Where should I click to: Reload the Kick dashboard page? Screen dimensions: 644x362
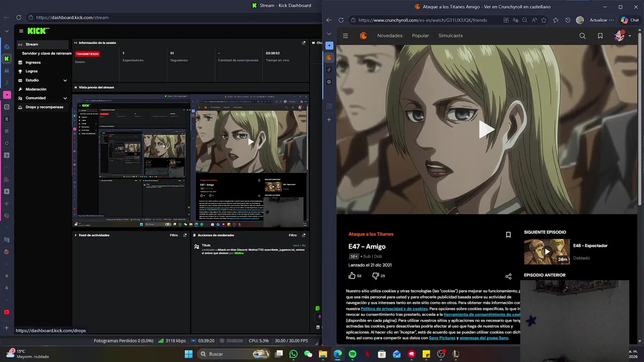click(18, 18)
